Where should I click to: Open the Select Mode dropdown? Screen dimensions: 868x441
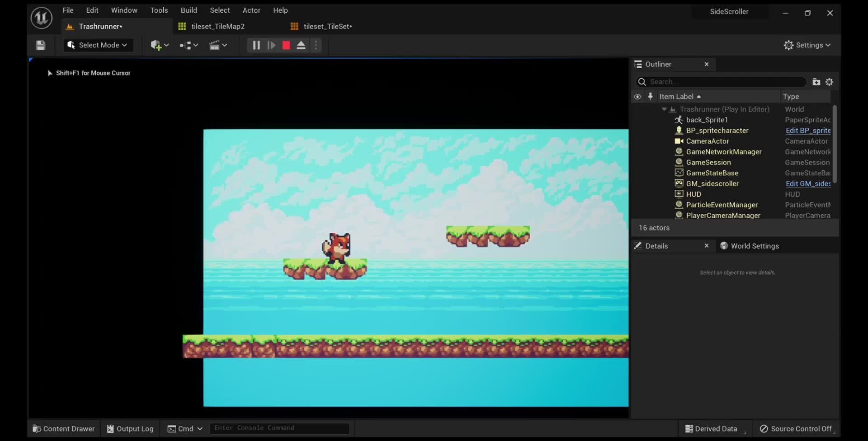click(98, 45)
